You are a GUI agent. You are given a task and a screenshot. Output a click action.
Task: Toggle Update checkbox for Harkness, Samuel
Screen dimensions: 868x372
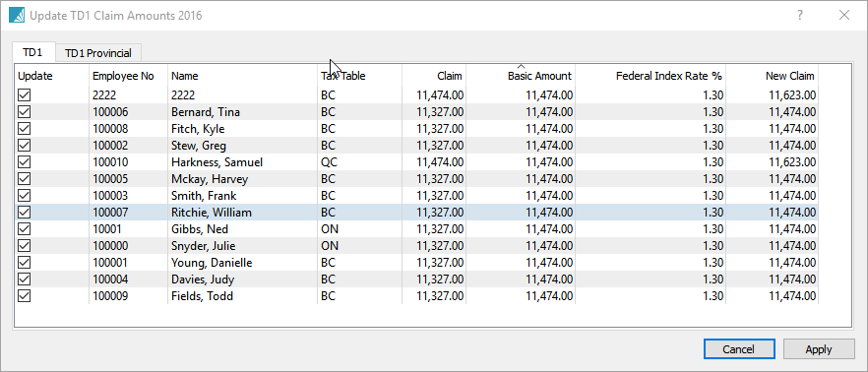[x=25, y=162]
